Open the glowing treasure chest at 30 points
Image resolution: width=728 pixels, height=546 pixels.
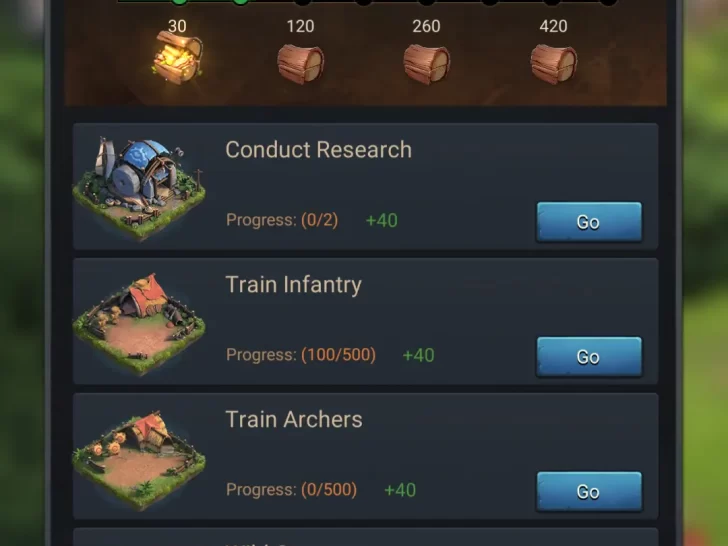(x=177, y=58)
